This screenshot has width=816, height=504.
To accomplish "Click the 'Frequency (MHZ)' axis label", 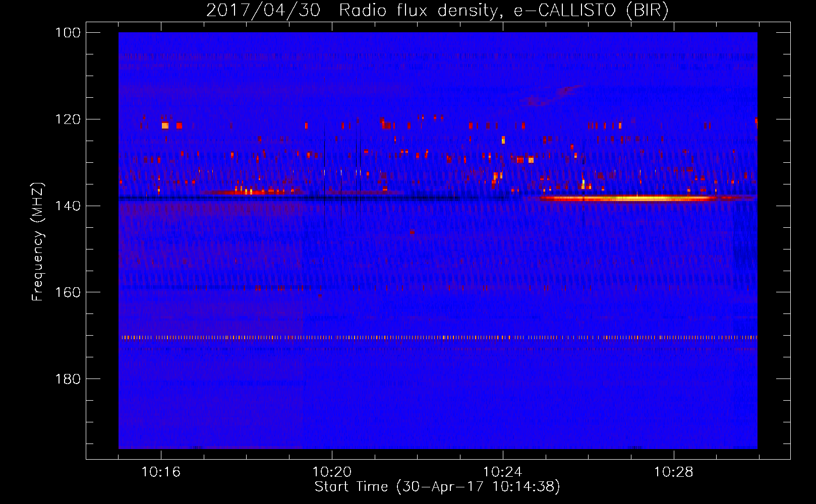I will (x=38, y=241).
